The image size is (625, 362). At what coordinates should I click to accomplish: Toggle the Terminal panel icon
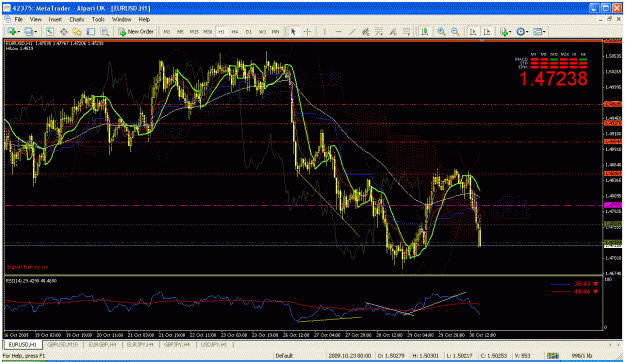[91, 31]
